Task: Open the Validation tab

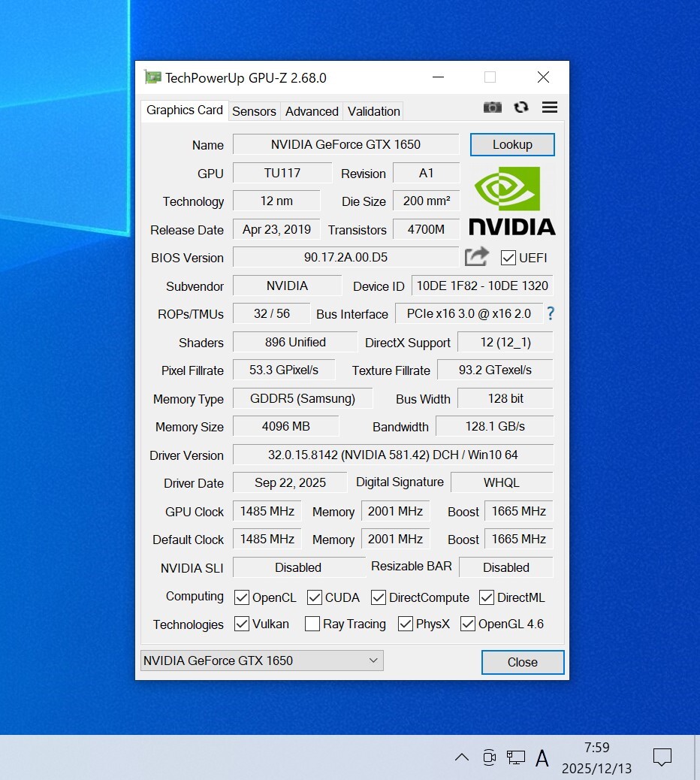Action: (373, 111)
